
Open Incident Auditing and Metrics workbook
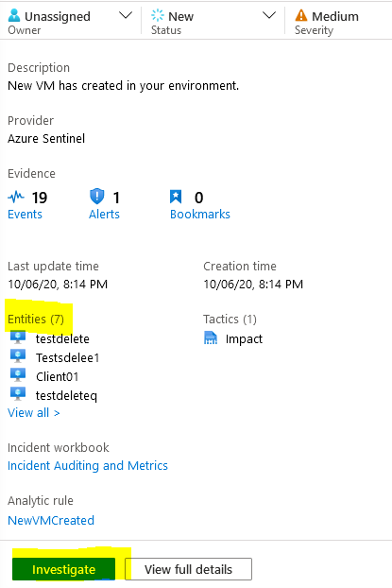click(88, 466)
